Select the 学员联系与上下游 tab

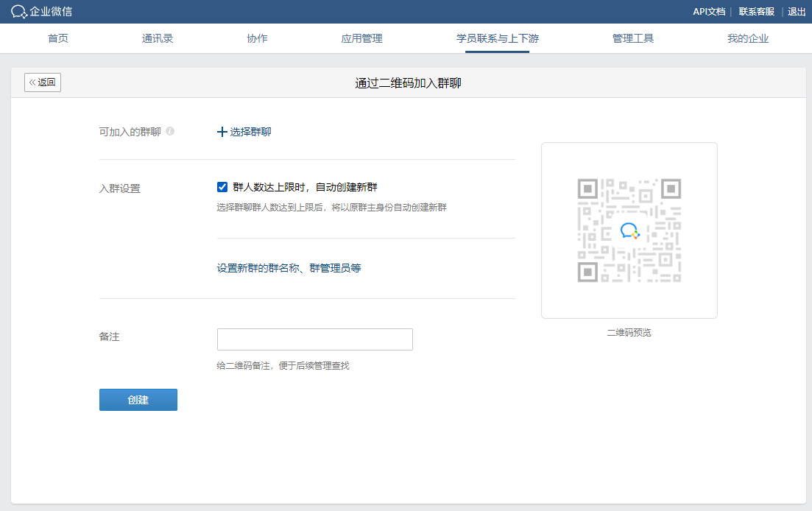coord(497,38)
